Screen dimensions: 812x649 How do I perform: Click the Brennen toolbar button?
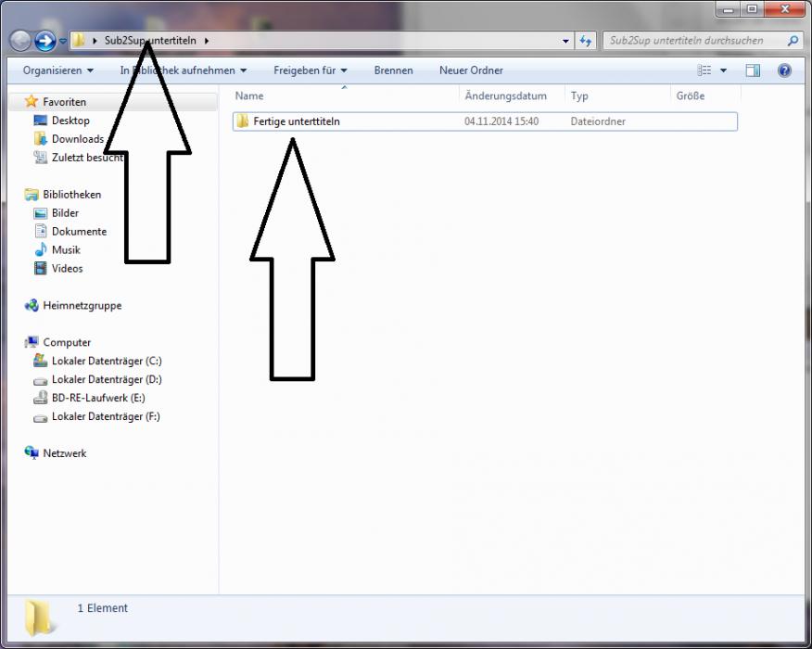394,70
